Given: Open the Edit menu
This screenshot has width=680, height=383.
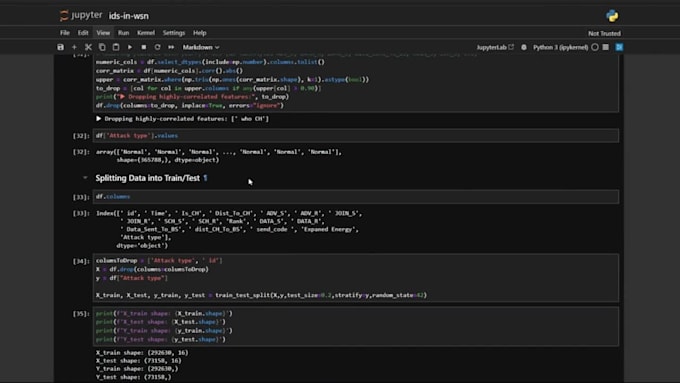Looking at the screenshot, I should 83,33.
